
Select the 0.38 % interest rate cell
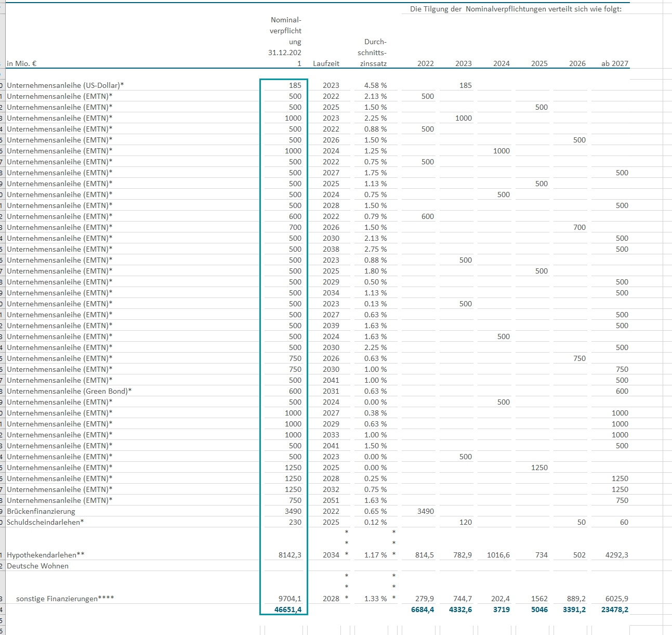(375, 413)
